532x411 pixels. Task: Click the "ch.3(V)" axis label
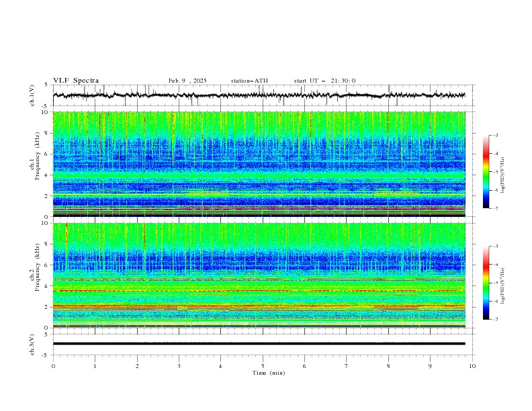pos(32,345)
